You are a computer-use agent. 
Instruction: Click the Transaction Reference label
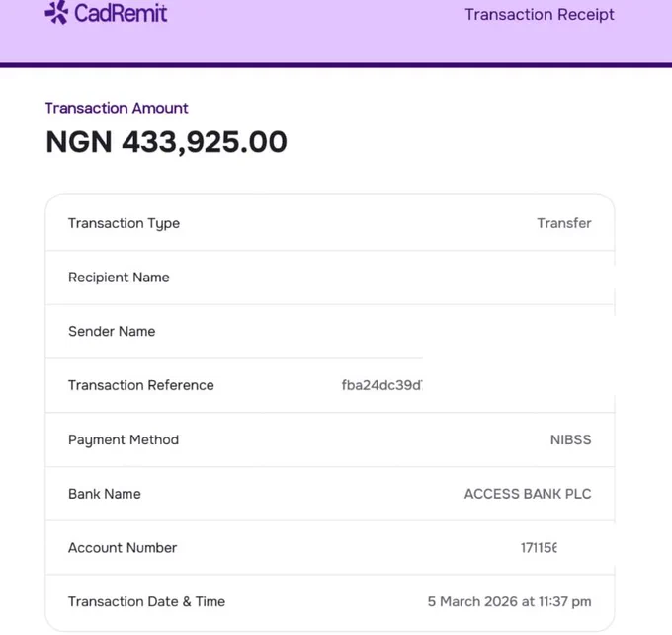pyautogui.click(x=141, y=385)
